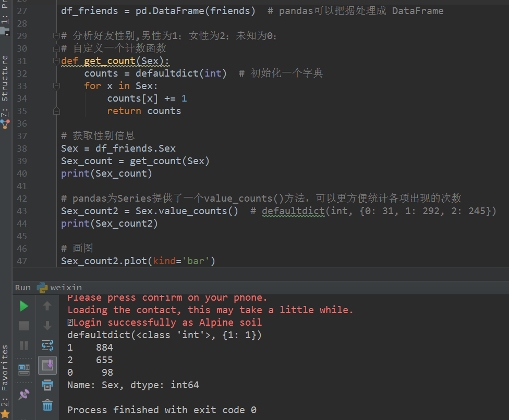Click 'counts[x] += 1' on line 34
509x420 pixels.
tap(147, 98)
